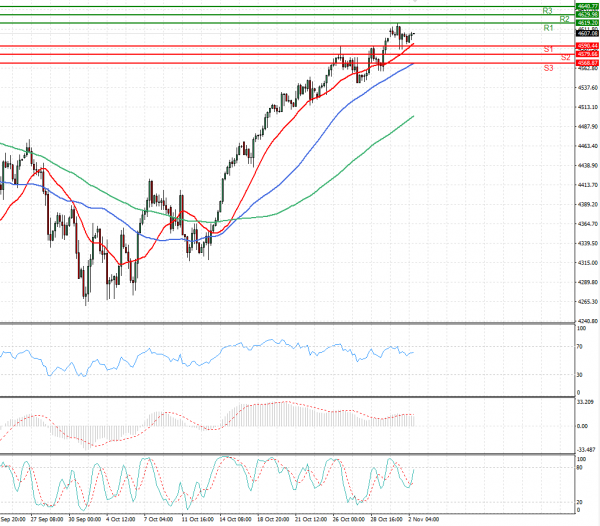Click the 14 Oct 08:00 time label
600x526 pixels.
[x=235, y=519]
